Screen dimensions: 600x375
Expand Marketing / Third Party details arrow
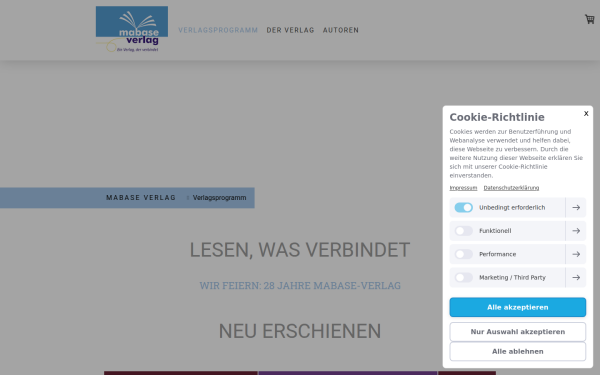pos(576,277)
